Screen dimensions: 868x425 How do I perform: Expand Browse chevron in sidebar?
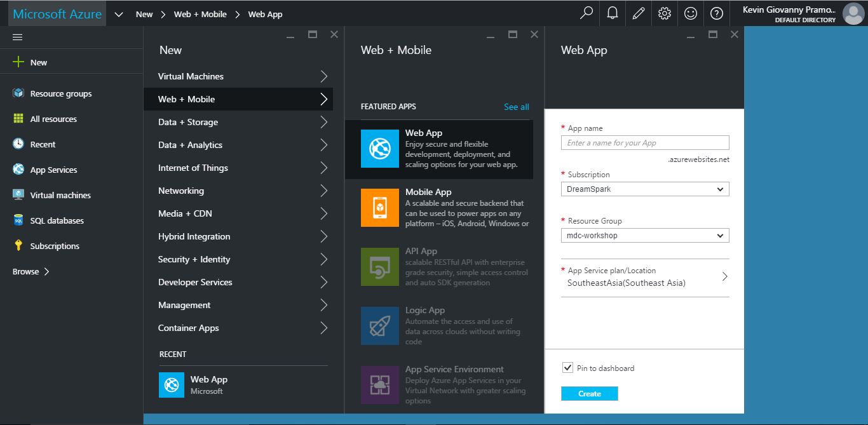pos(46,271)
